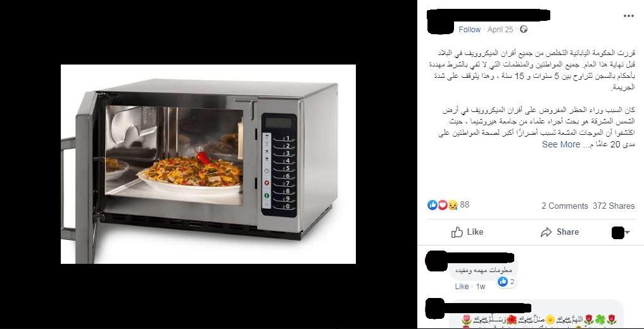Screen dimensions: 644x329
Task: Like the first comment
Action: tap(462, 287)
